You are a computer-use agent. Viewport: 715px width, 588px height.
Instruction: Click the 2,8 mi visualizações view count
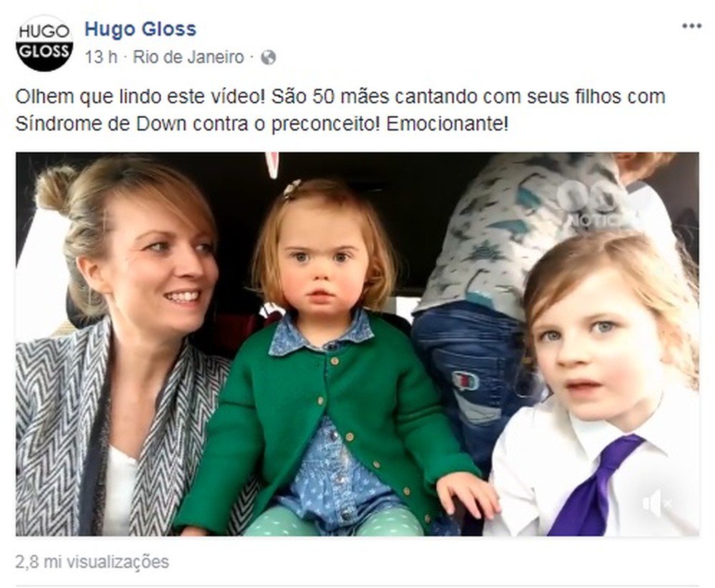[92, 562]
